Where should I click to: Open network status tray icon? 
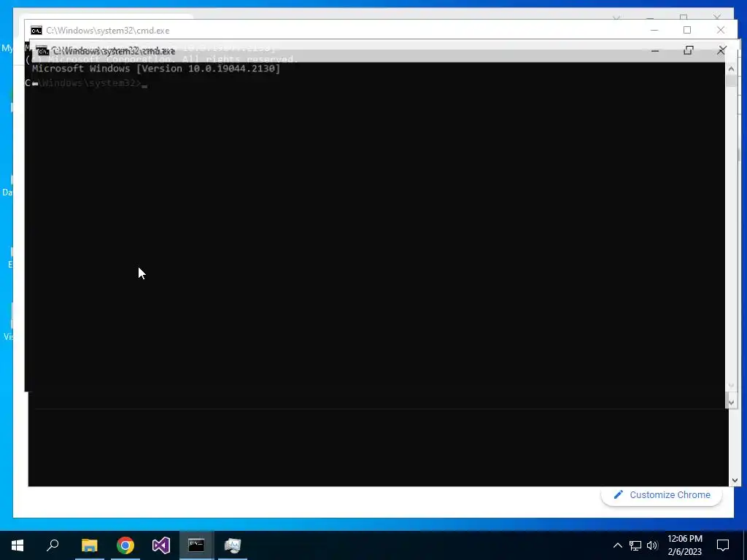click(635, 545)
